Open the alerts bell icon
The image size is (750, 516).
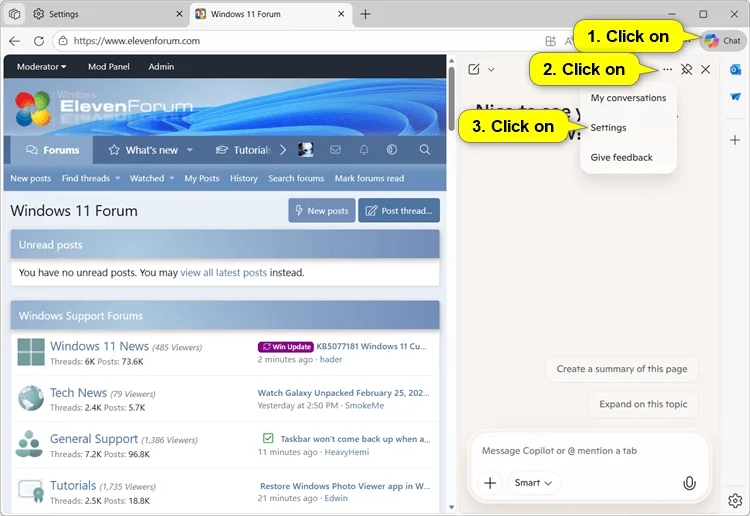[364, 150]
